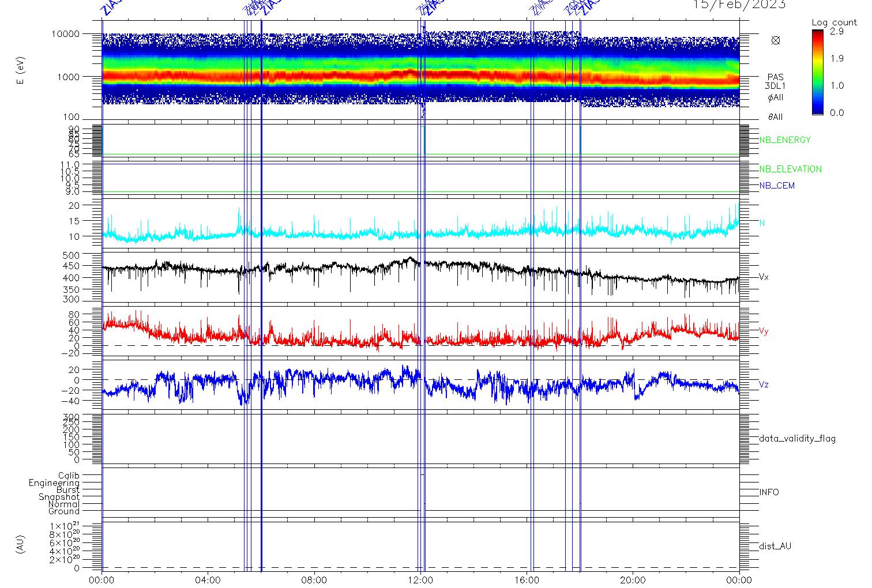Select the data_validity_flag label
Viewport: 872px width, 588px height.
[x=797, y=439]
